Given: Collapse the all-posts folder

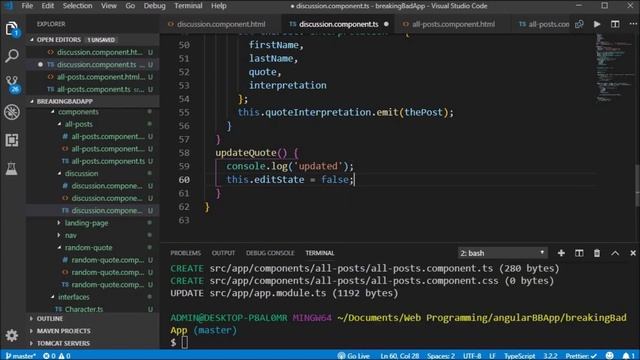Looking at the screenshot, I should point(78,124).
